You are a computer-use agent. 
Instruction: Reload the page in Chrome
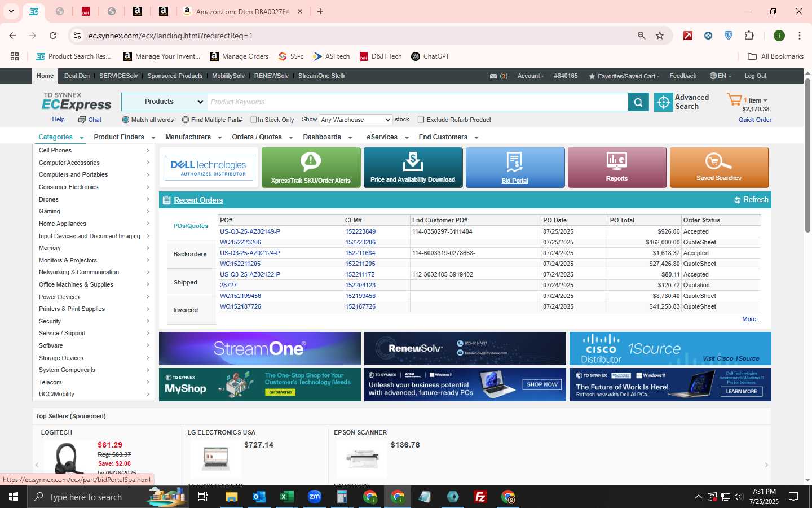pyautogui.click(x=53, y=36)
